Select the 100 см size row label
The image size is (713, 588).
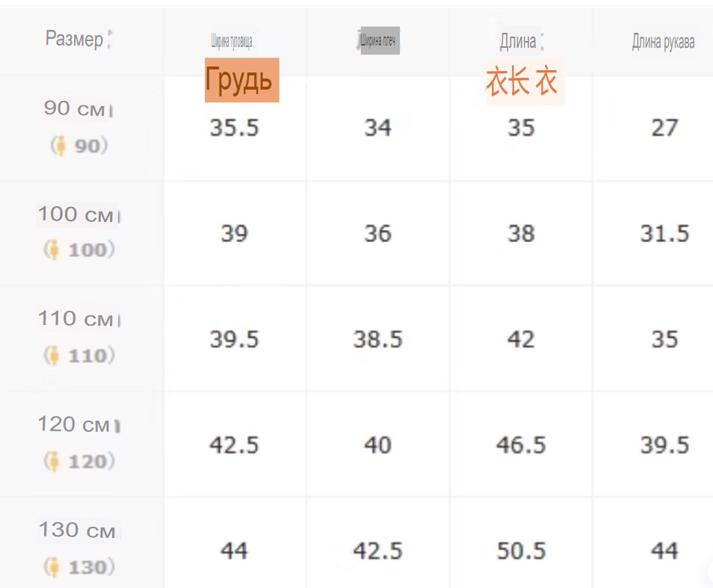(x=76, y=214)
